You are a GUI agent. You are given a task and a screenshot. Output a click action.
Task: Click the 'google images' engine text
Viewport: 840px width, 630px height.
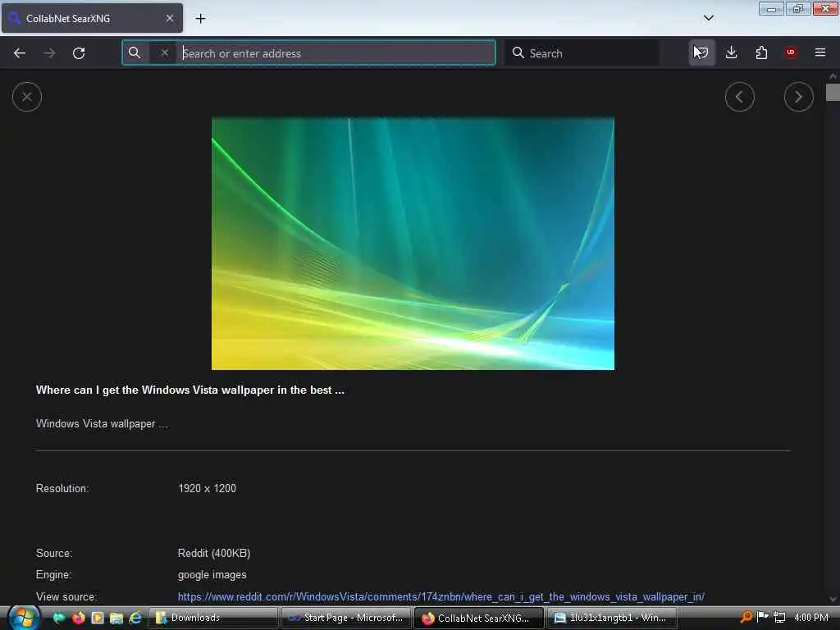212,575
